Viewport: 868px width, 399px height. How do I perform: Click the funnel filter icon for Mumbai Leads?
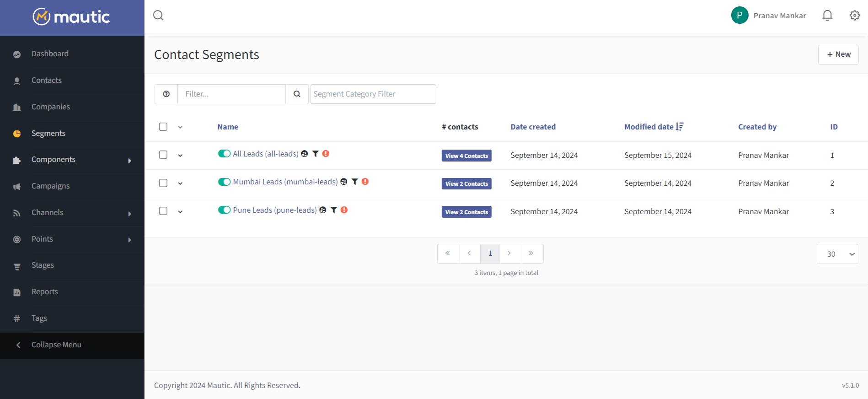[x=354, y=182]
